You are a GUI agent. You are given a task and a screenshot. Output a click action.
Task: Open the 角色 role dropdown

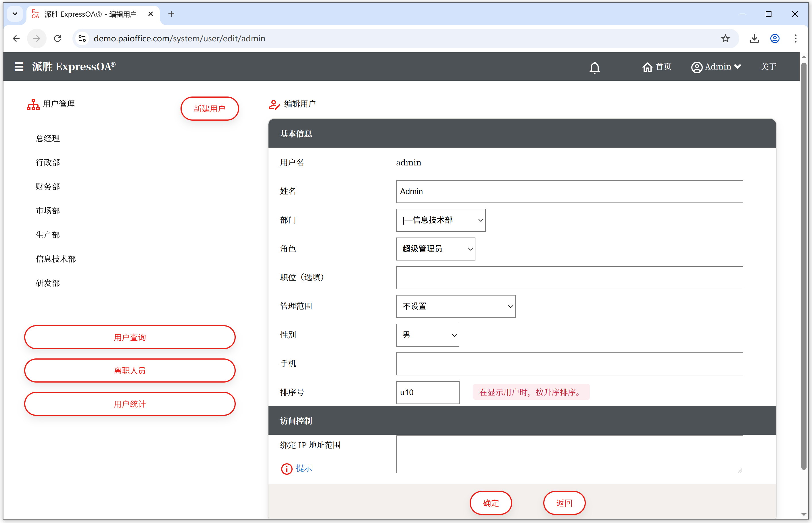point(435,249)
